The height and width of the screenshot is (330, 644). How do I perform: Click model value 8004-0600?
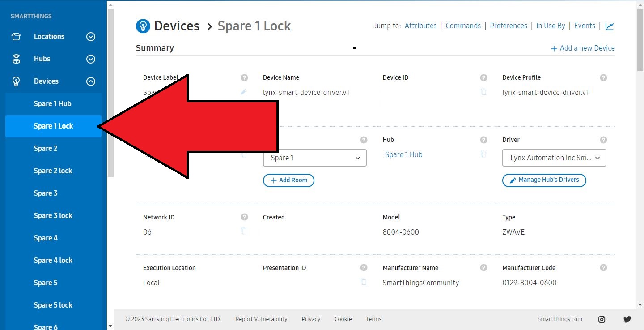(x=401, y=232)
